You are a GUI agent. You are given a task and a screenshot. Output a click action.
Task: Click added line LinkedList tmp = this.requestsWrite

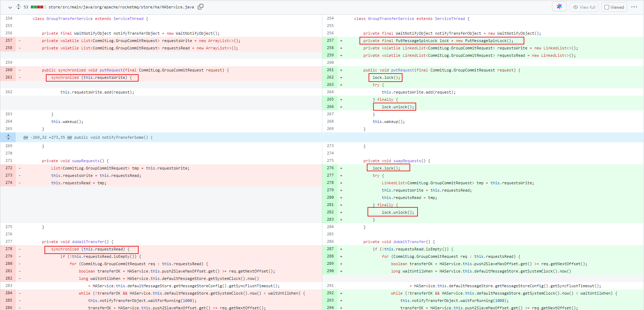tap(458, 183)
